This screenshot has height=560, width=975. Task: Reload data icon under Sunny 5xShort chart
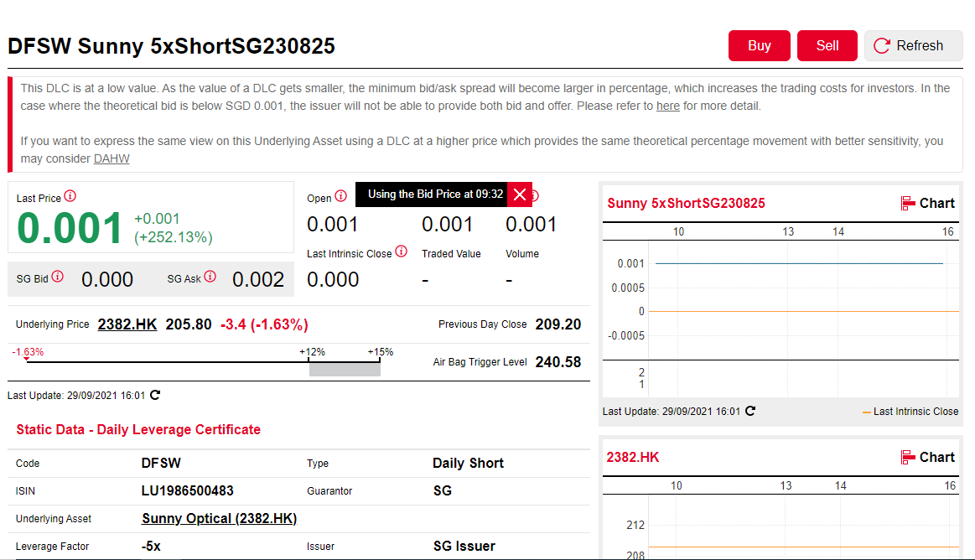pyautogui.click(x=750, y=411)
